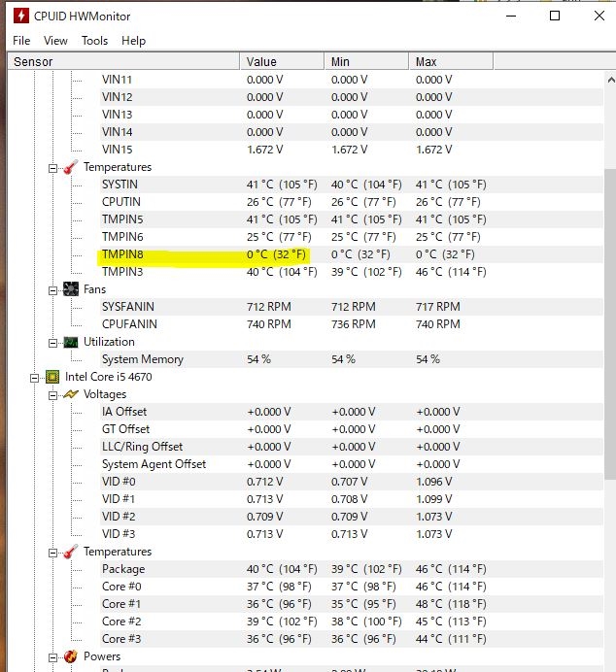The image size is (616, 672).
Task: Open the View menu
Action: (x=55, y=41)
